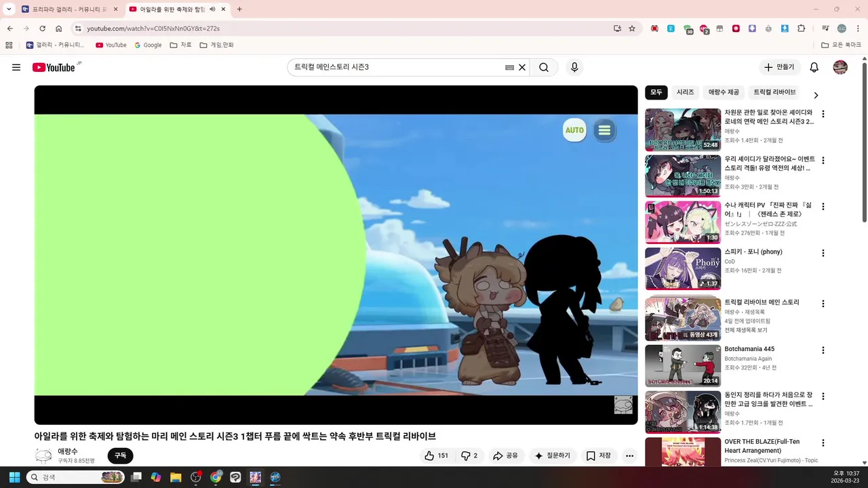Open the on-screen keyboard in the search box
This screenshot has height=488, width=868.
pos(509,67)
